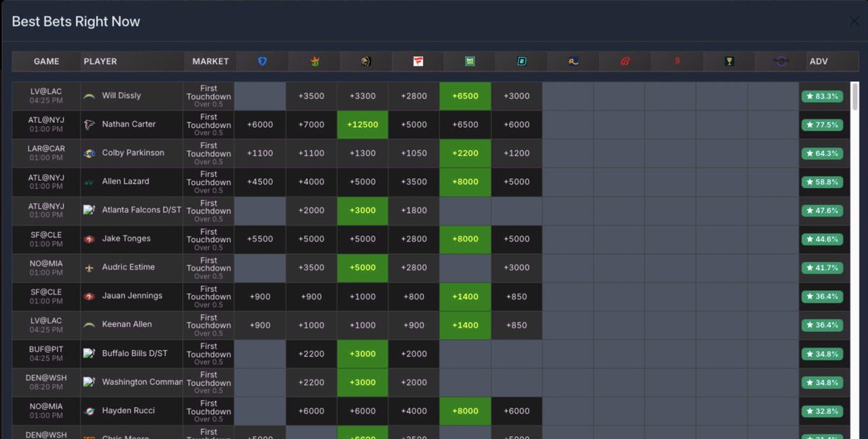Click the 44.6% advantage badge
This screenshot has height=439, width=868.
(x=822, y=239)
